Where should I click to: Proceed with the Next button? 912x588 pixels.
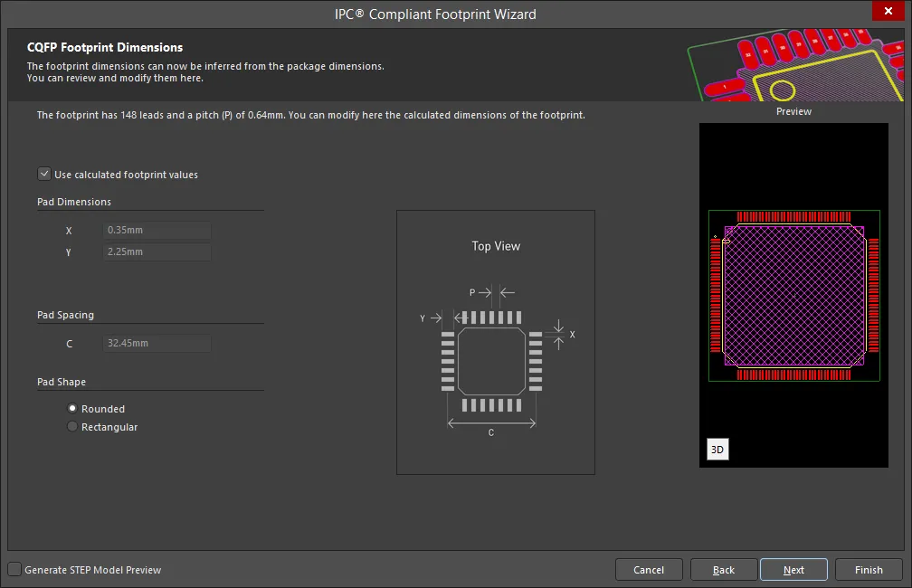793,570
